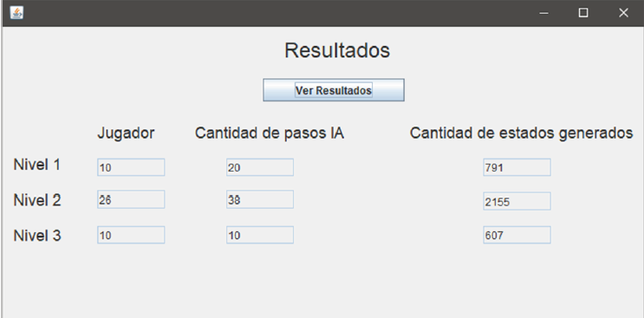Select estados generados field showing 2155
The width and height of the screenshot is (644, 318).
(x=517, y=201)
